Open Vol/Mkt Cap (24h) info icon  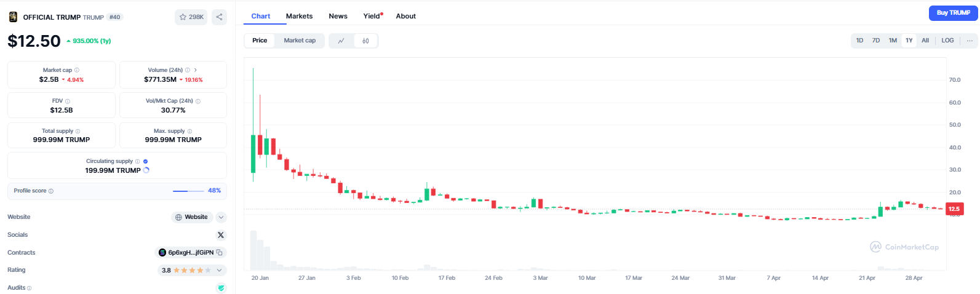click(198, 101)
